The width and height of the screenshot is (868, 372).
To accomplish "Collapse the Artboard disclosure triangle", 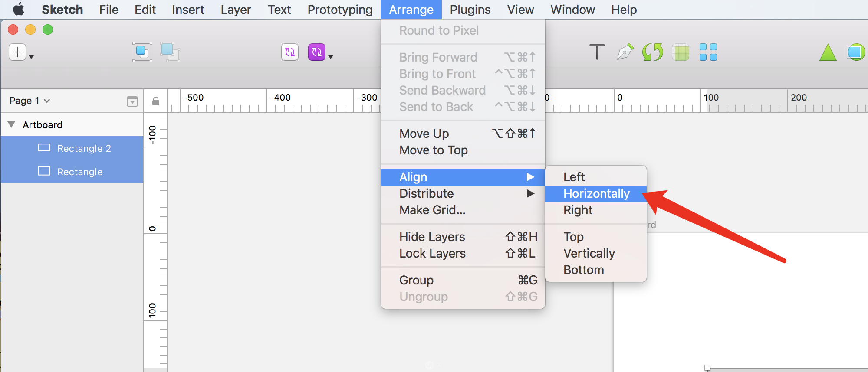I will point(12,125).
